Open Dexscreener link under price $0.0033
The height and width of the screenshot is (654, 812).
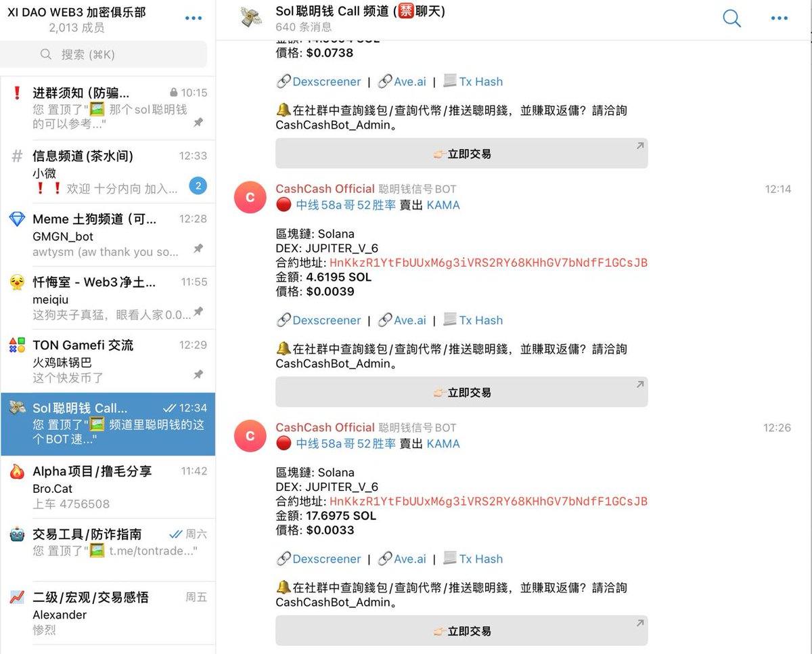pyautogui.click(x=326, y=559)
